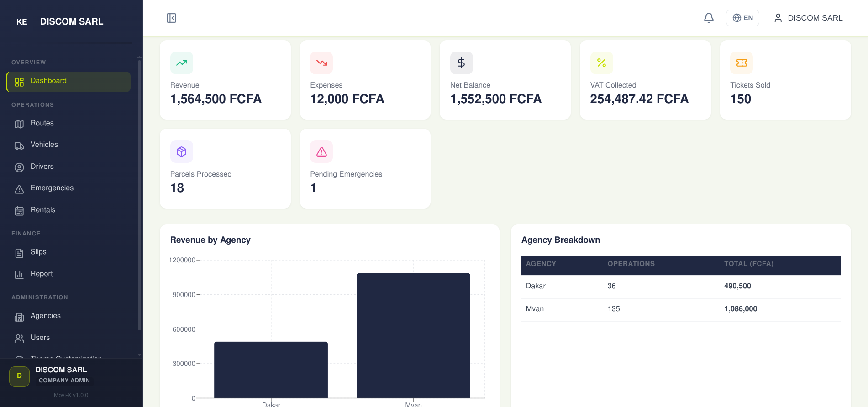Select the Mvan row in Agency Breakdown

(x=681, y=310)
